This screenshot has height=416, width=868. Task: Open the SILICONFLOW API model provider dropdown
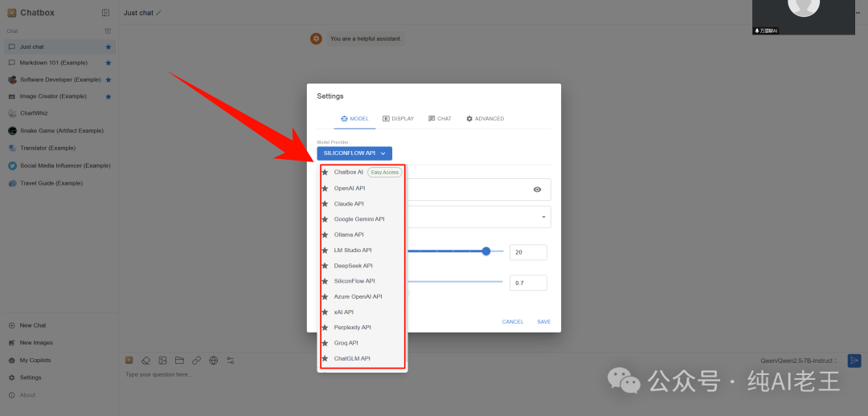pyautogui.click(x=354, y=153)
